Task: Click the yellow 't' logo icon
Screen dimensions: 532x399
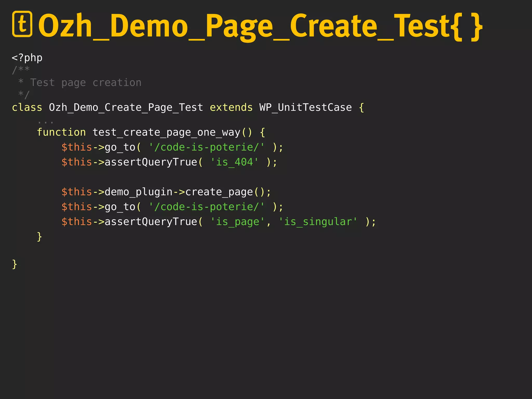Action: [x=22, y=24]
